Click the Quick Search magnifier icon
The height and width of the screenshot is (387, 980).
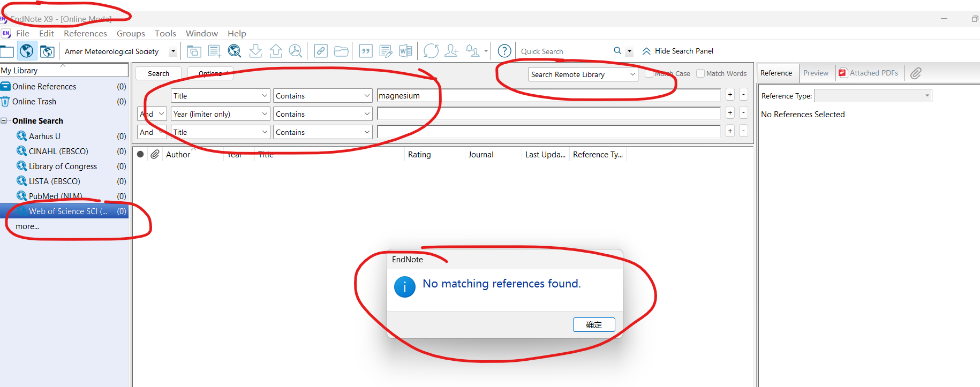point(617,51)
